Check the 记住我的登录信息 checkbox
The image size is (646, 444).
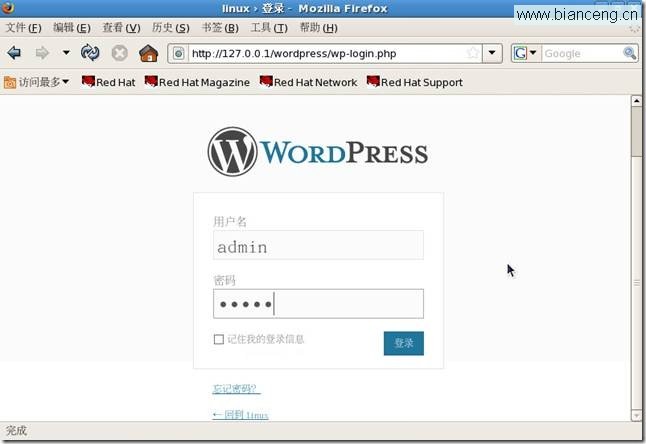[219, 339]
